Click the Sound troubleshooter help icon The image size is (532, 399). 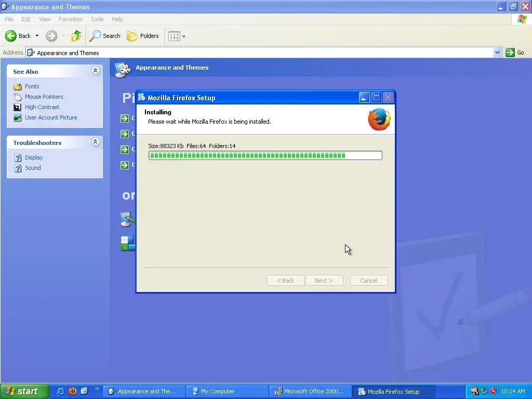click(x=18, y=168)
